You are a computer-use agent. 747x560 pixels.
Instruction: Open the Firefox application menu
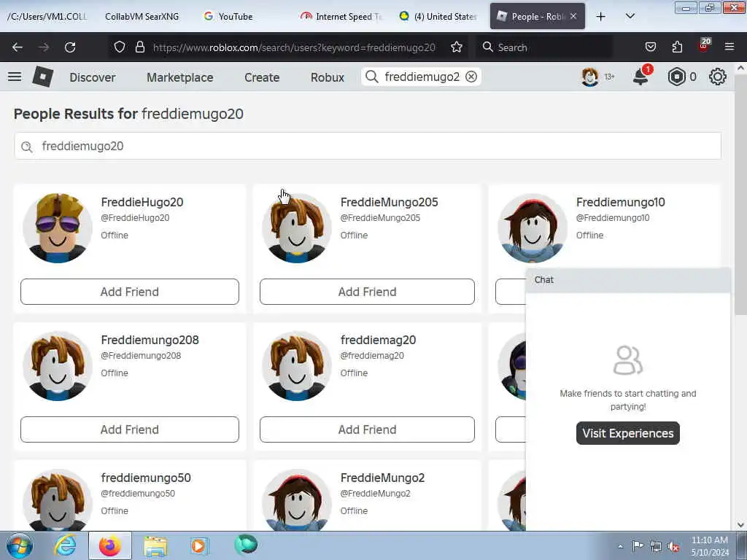pyautogui.click(x=729, y=47)
